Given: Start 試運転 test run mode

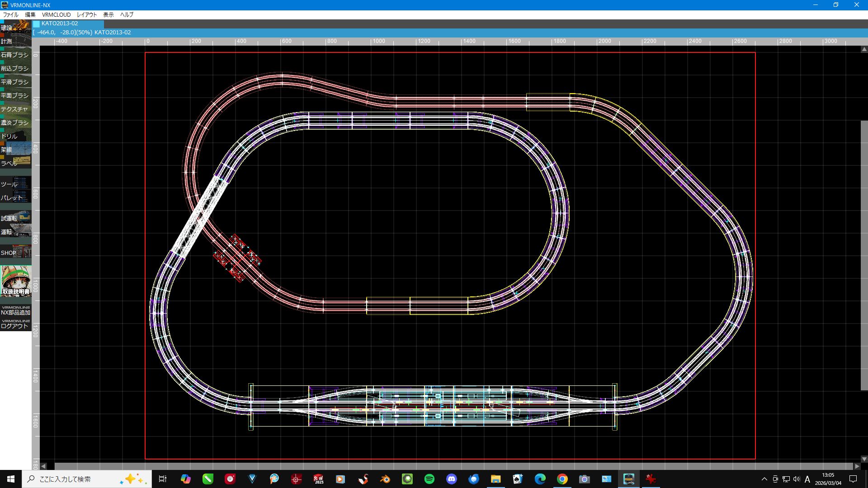Looking at the screenshot, I should coord(16,218).
